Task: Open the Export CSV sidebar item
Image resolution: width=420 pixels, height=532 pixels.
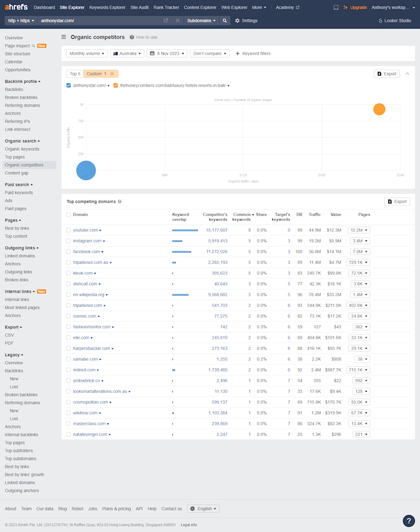Action: point(9,335)
